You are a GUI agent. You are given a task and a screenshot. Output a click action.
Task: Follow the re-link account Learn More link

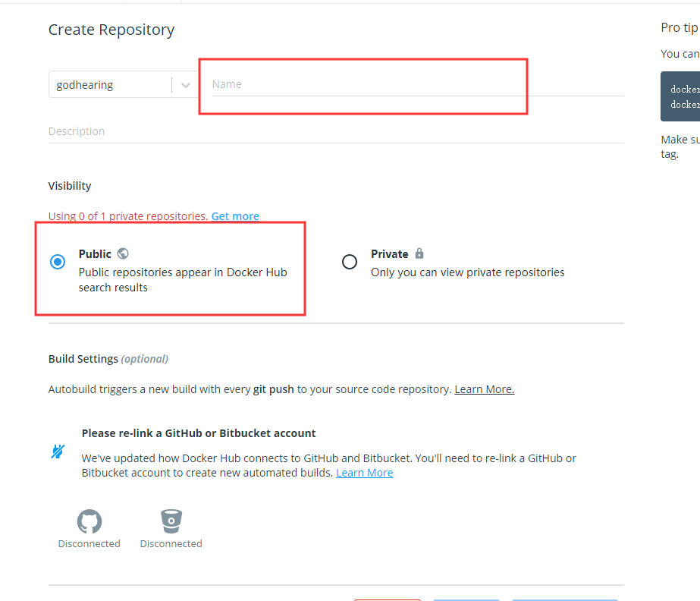click(x=364, y=473)
